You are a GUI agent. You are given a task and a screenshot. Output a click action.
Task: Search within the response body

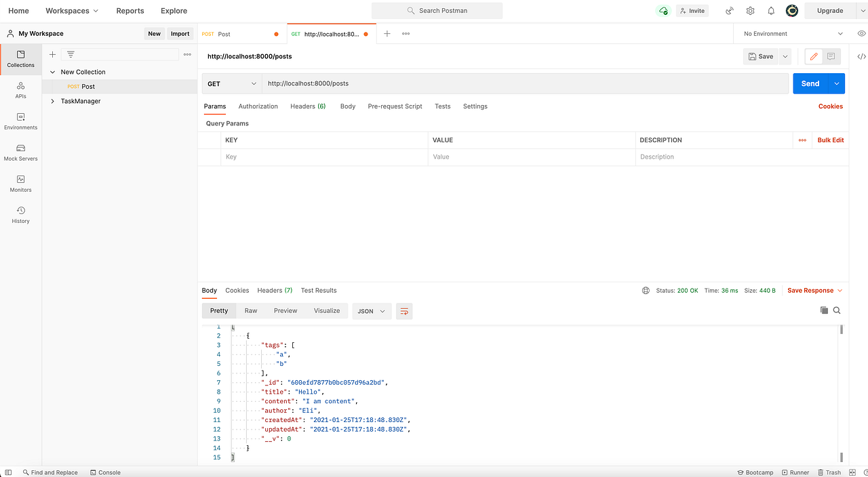(x=836, y=310)
